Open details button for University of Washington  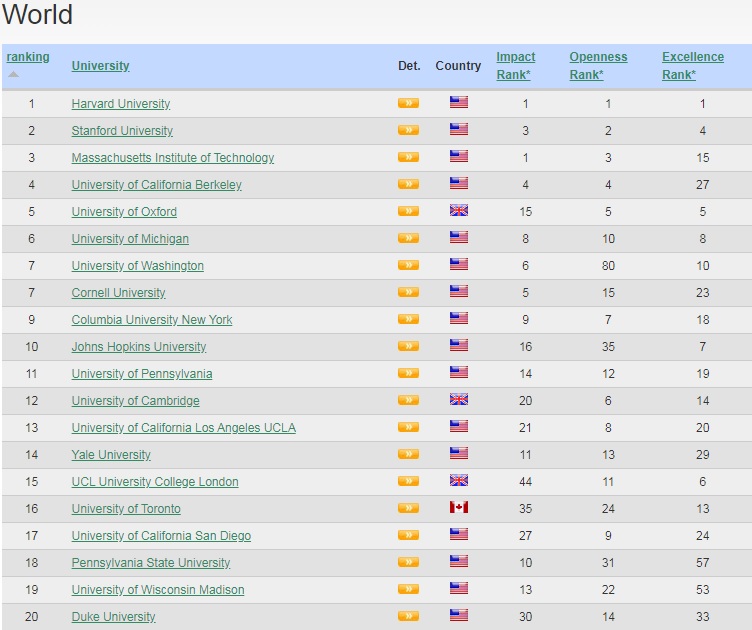click(408, 265)
